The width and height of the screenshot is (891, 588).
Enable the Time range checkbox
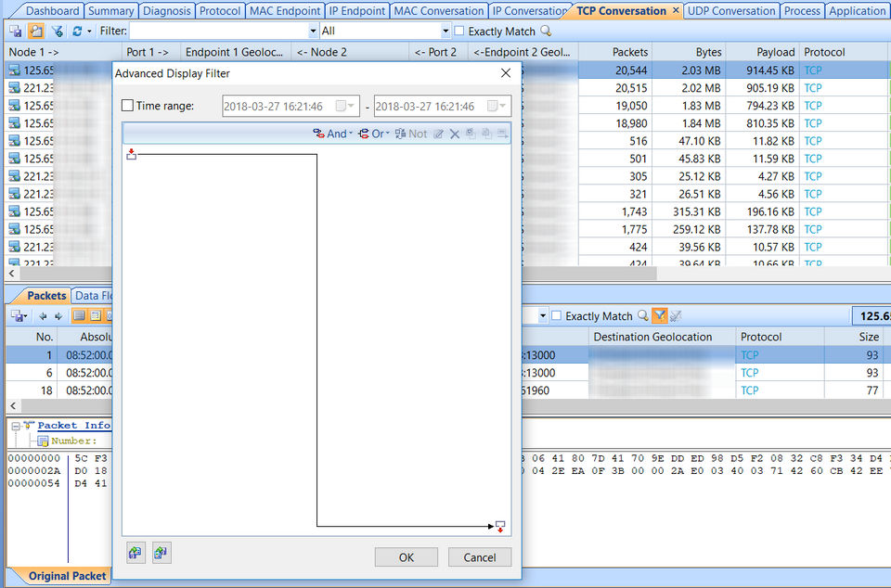[x=128, y=106]
